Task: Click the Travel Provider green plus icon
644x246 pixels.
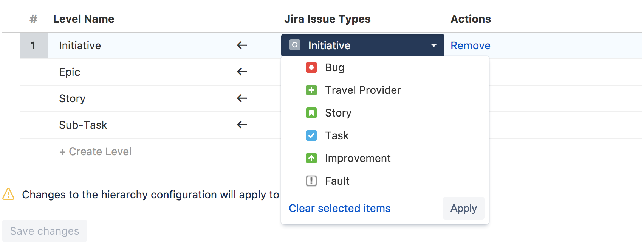Action: click(311, 90)
